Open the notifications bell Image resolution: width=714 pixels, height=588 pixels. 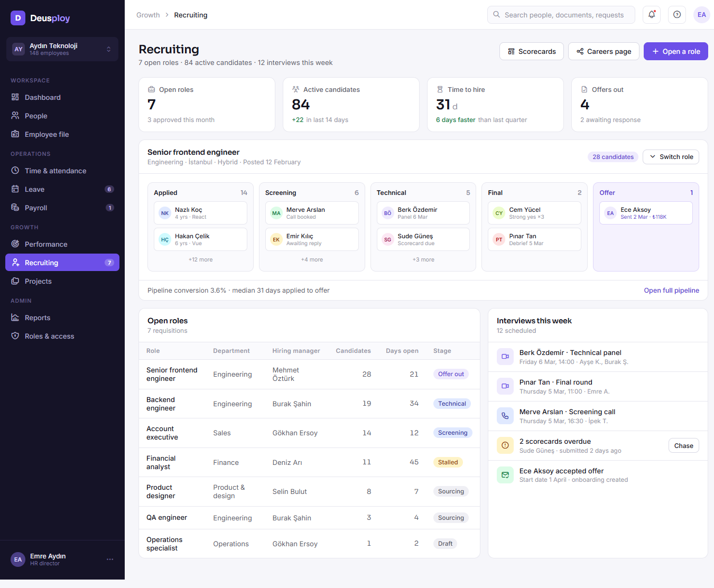click(652, 15)
